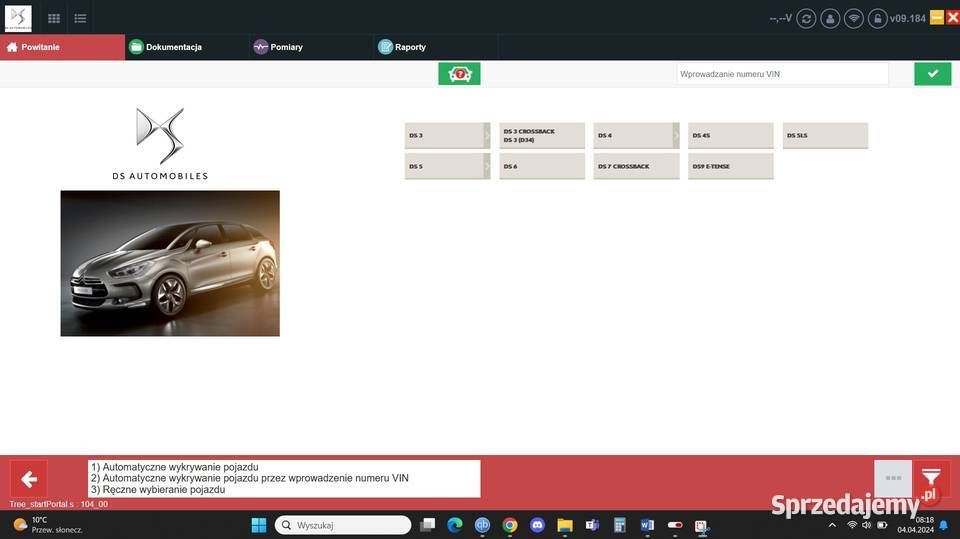Click the DS 5 car photo
The height and width of the screenshot is (539, 960).
pos(170,263)
